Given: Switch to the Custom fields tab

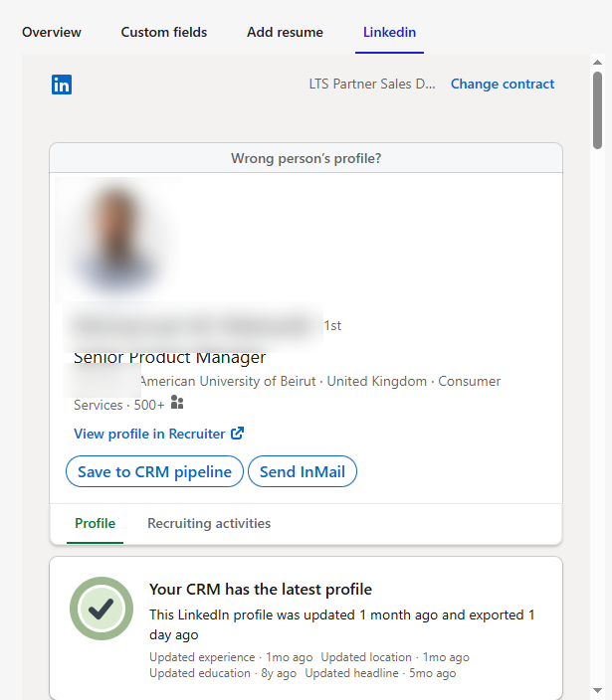Looking at the screenshot, I should click(x=164, y=32).
